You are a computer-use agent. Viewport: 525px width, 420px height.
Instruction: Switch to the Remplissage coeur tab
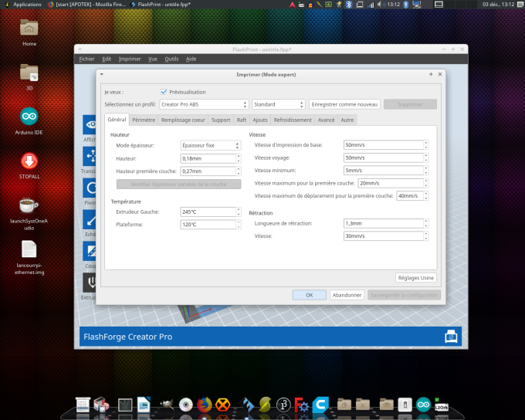click(183, 120)
